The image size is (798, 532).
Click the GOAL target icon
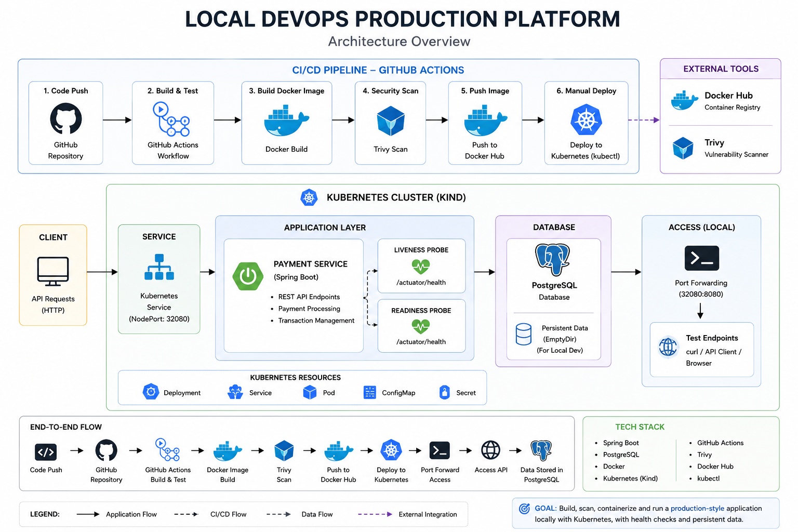click(525, 509)
